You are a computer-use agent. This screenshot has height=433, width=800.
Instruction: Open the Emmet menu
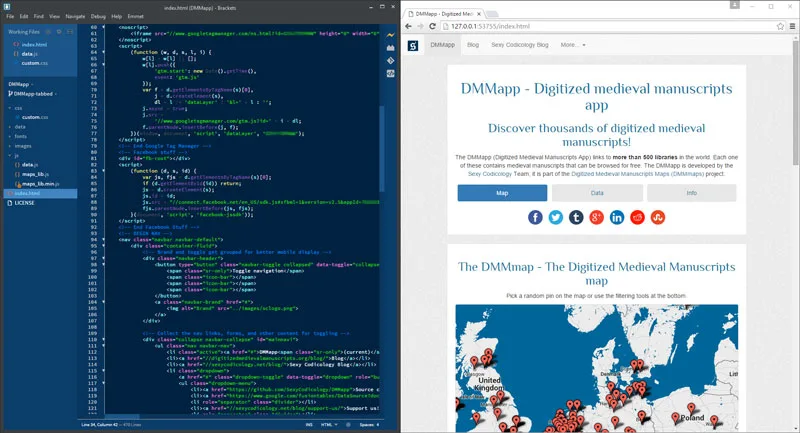click(135, 16)
